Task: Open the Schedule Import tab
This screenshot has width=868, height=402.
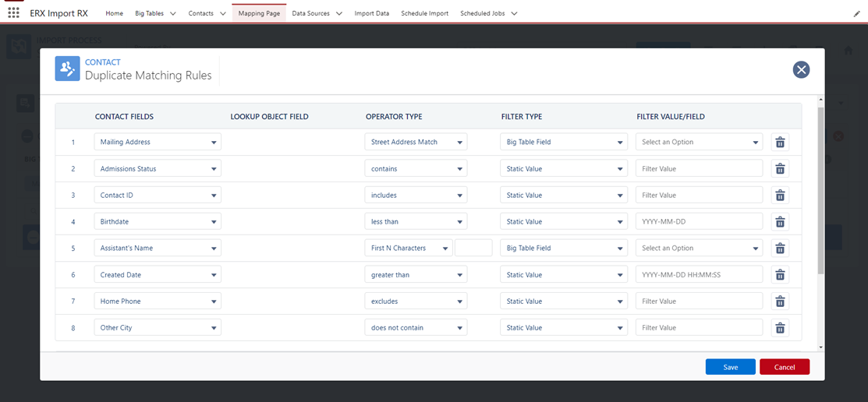Action: [424, 13]
